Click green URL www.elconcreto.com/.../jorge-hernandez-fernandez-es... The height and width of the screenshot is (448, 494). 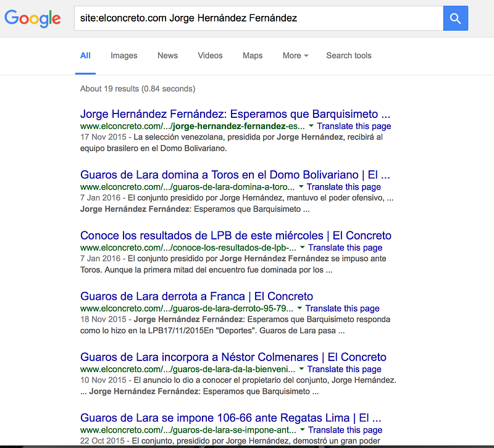[193, 127]
